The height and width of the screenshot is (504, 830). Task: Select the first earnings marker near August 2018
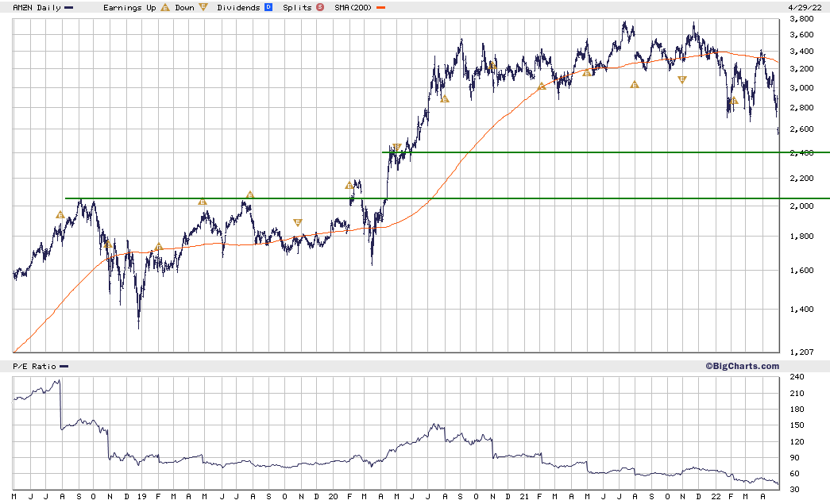point(60,215)
